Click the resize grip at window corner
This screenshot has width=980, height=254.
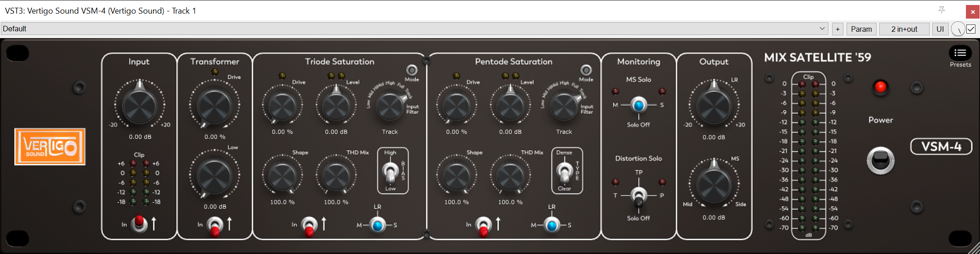(x=974, y=248)
